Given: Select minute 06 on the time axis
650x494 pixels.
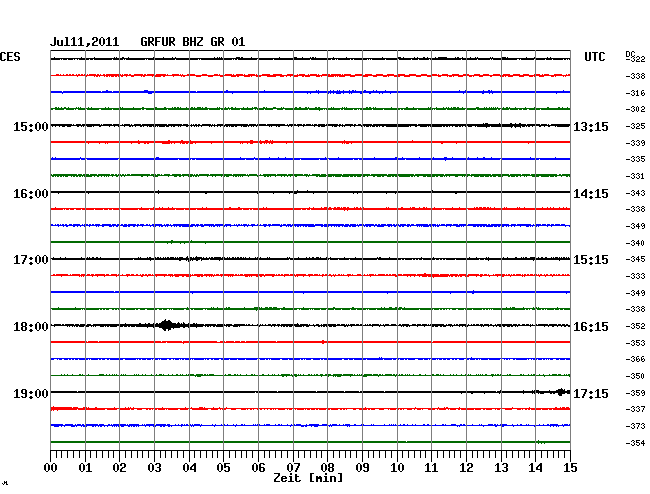Looking at the screenshot, I should tap(258, 468).
